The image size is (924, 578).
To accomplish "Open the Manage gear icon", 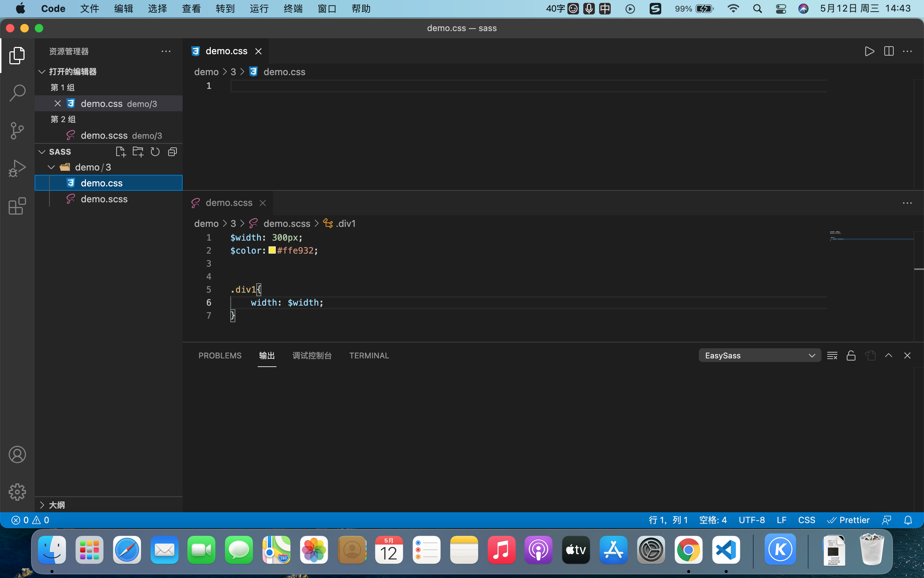I will (17, 492).
